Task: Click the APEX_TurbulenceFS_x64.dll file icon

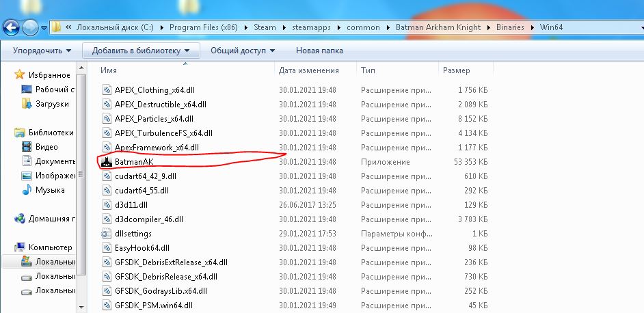Action: pos(107,133)
